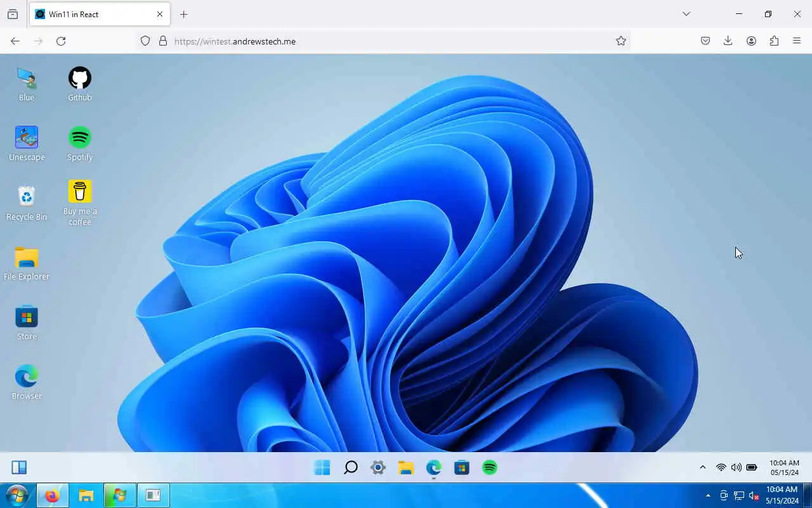Open the Win11 clock showing 05/15/24

pyautogui.click(x=784, y=468)
